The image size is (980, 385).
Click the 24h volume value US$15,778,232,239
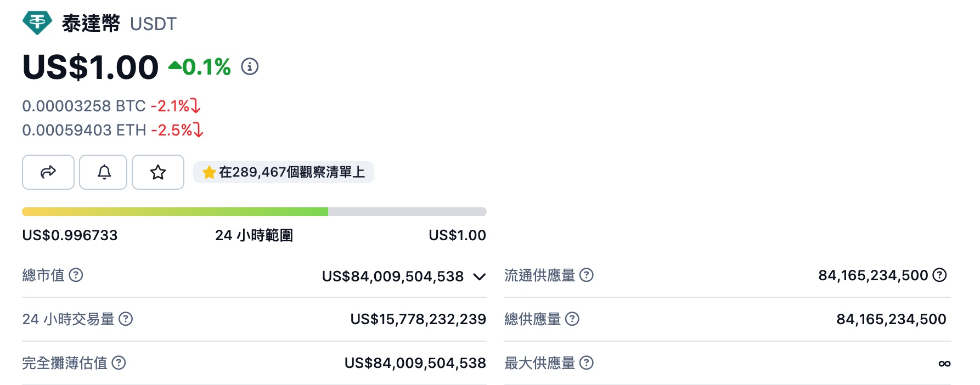[418, 319]
